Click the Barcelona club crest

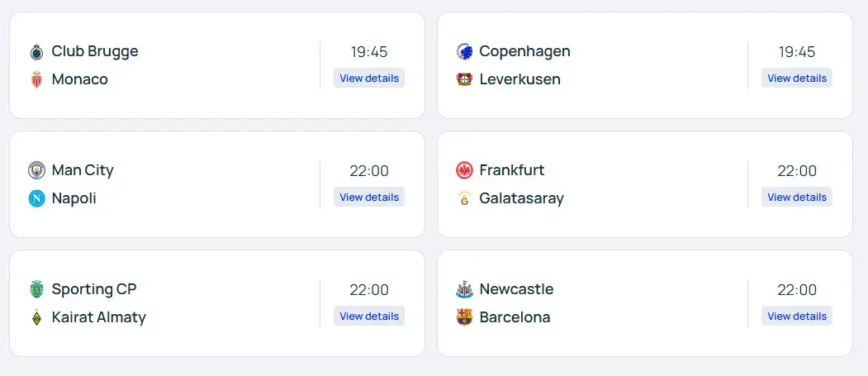(x=464, y=318)
